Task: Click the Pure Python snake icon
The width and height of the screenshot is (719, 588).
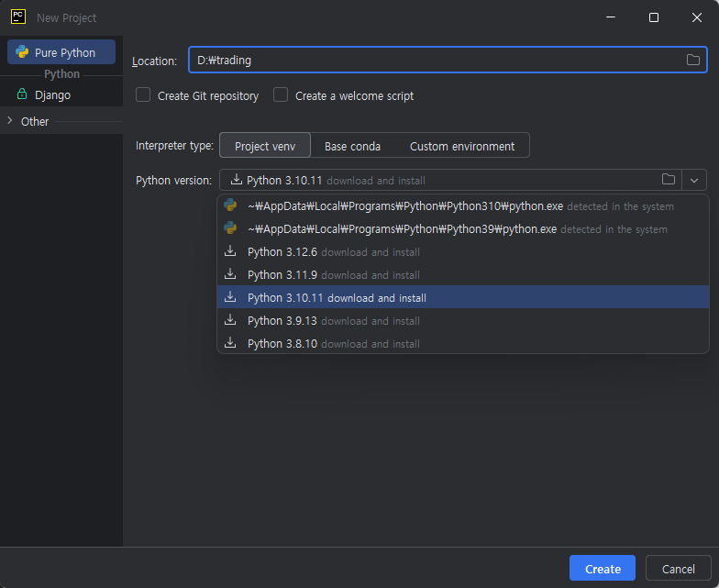Action: tap(22, 51)
